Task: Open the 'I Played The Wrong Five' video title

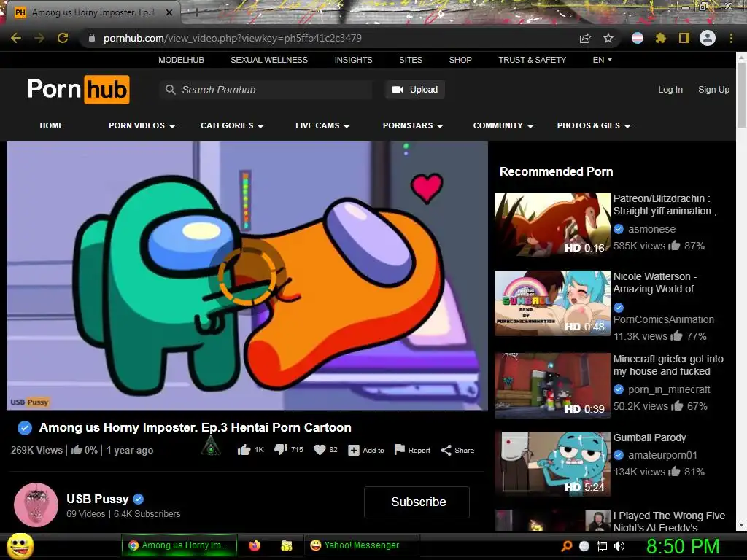Action: tap(669, 521)
